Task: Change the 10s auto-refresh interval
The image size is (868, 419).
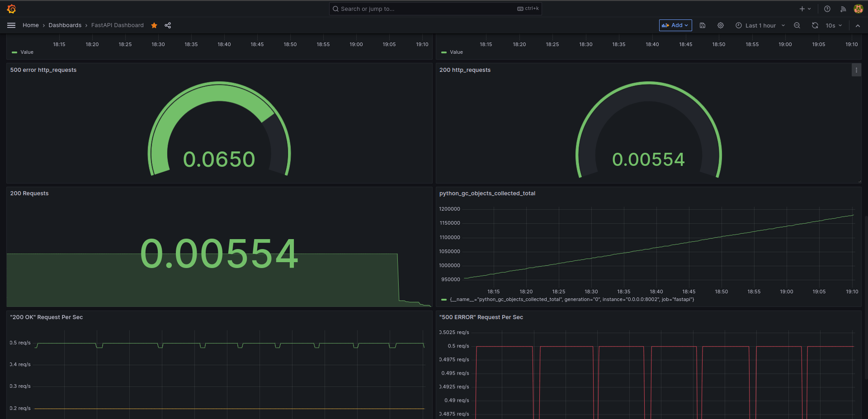Action: pos(834,25)
